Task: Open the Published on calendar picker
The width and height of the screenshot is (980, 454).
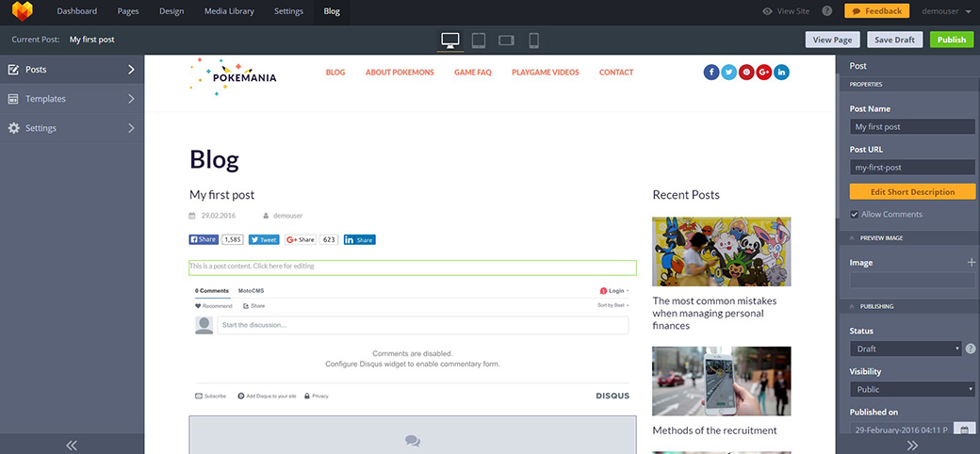Action: [x=964, y=430]
